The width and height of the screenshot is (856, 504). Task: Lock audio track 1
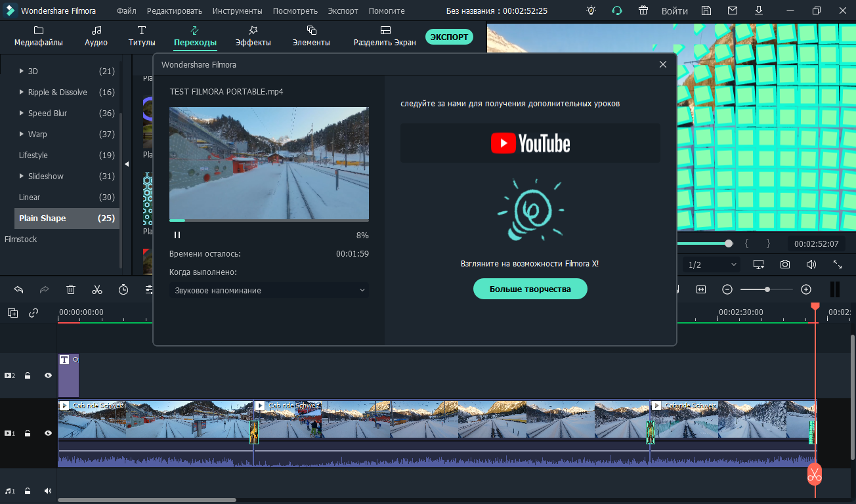[x=28, y=491]
